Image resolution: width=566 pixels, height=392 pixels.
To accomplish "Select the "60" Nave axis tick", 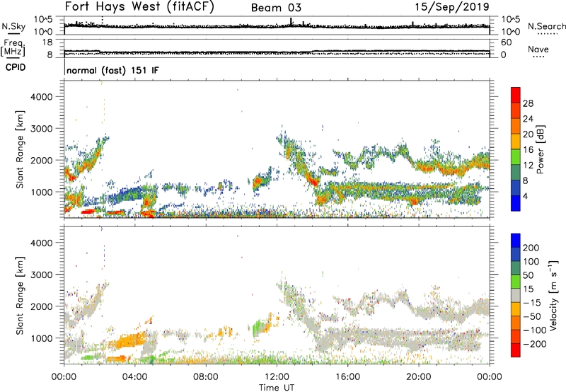I will [x=507, y=42].
